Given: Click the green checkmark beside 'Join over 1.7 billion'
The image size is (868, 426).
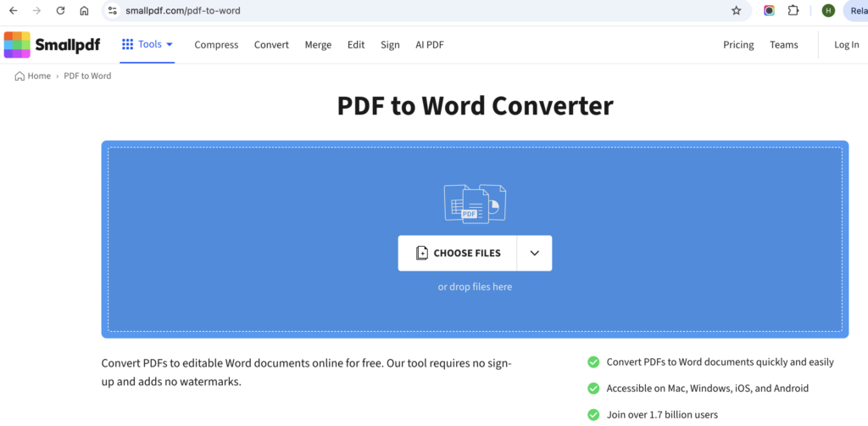Looking at the screenshot, I should pos(593,414).
